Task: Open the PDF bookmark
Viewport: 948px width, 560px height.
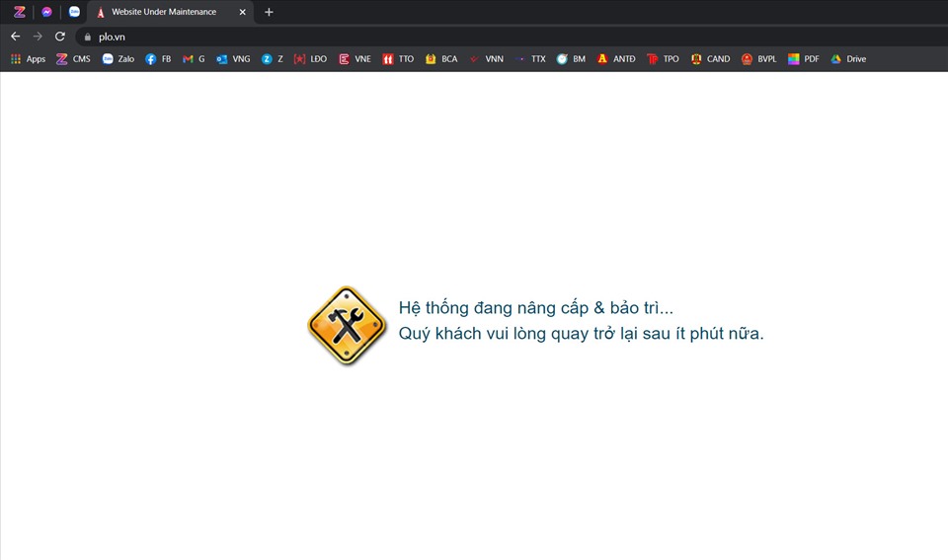Action: pyautogui.click(x=804, y=58)
